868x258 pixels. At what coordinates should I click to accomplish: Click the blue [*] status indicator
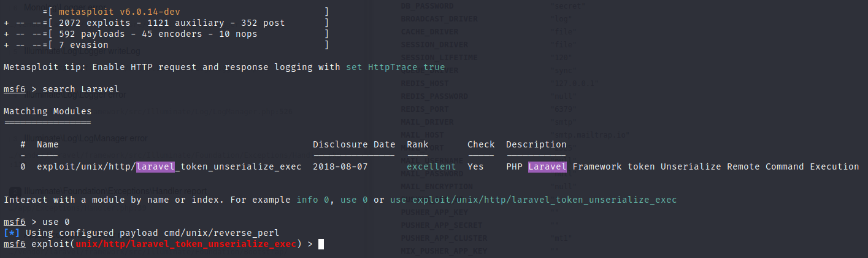pyautogui.click(x=12, y=233)
